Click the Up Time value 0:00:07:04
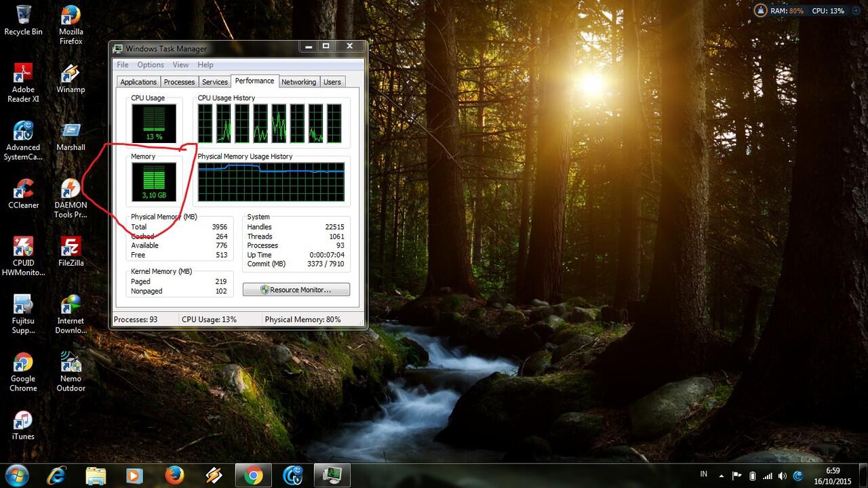Screen dimensions: 868x488 (x=327, y=255)
